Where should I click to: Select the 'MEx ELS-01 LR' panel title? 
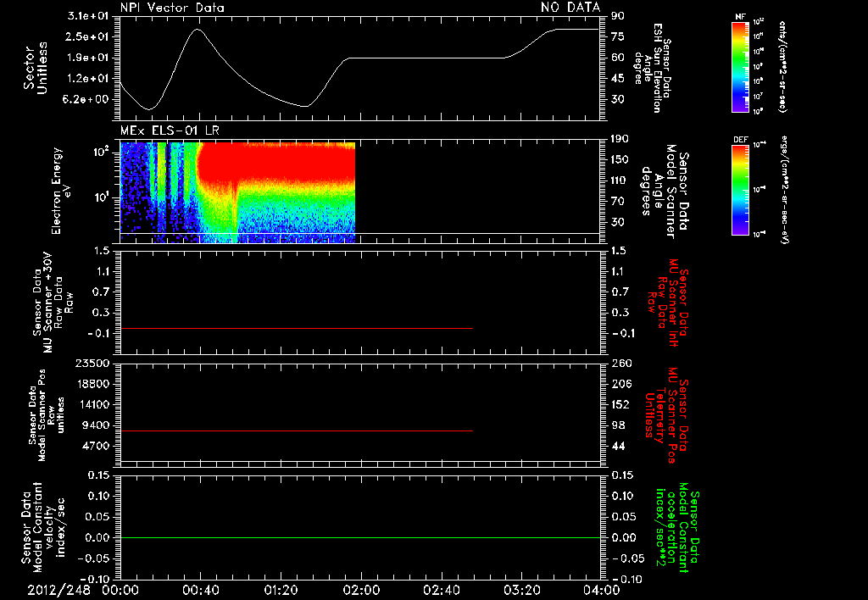pyautogui.click(x=170, y=131)
